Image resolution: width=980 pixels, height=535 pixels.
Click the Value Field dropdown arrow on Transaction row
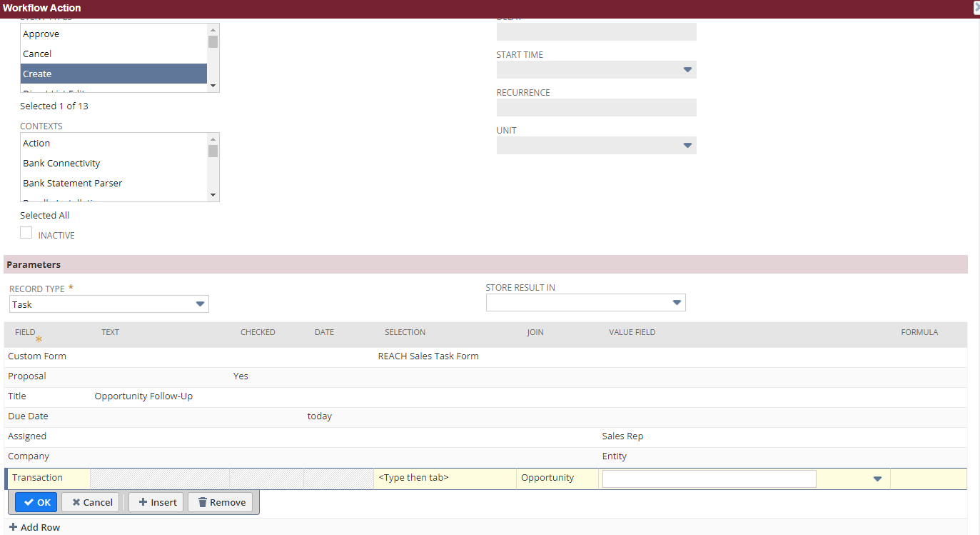click(877, 478)
